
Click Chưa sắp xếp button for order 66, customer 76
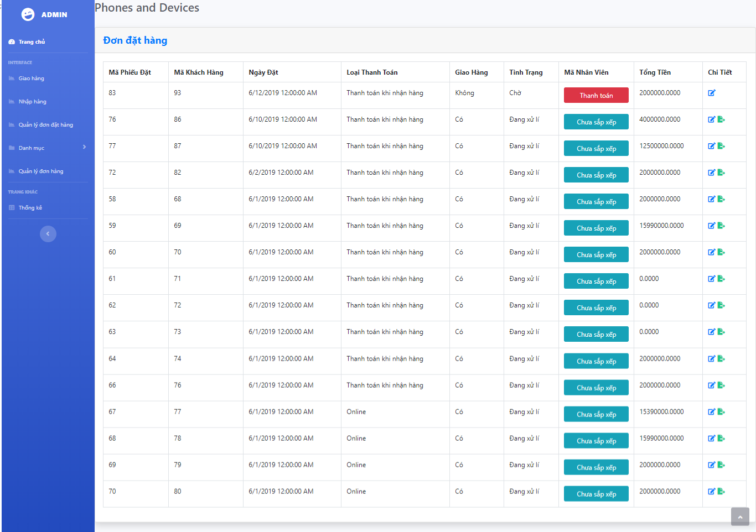click(596, 388)
